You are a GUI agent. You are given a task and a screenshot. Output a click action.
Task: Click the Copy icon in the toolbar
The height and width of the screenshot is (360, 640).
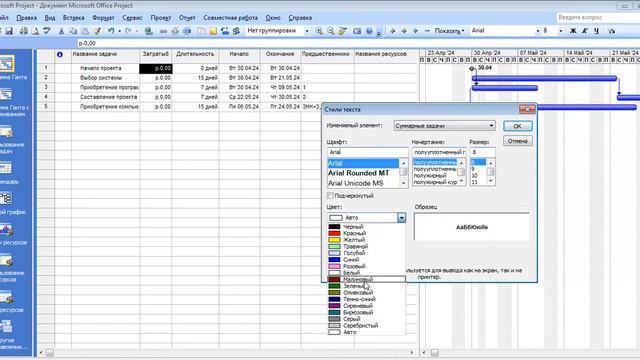(x=73, y=31)
